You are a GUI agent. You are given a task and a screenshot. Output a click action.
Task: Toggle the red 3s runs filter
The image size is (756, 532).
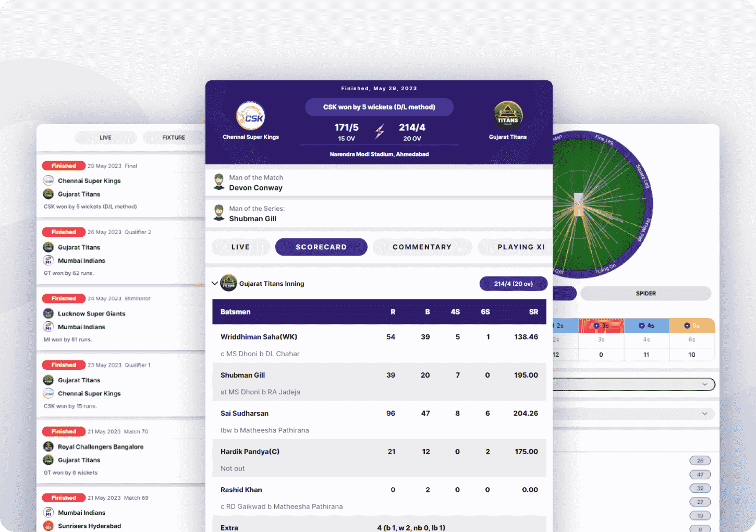[601, 325]
